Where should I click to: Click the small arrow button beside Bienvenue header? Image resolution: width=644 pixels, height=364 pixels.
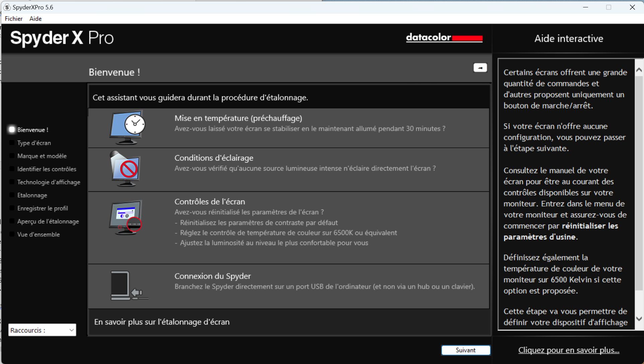480,68
